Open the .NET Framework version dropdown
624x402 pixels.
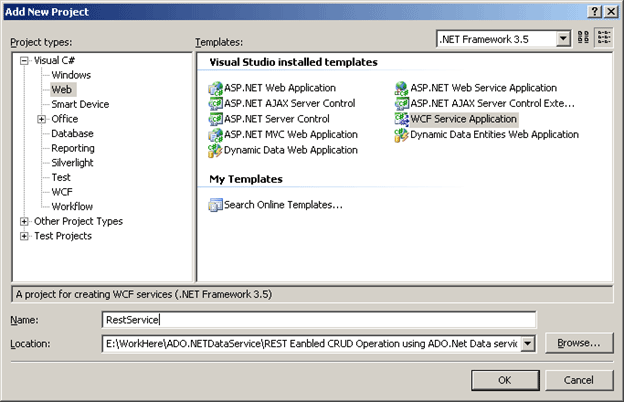tap(563, 39)
